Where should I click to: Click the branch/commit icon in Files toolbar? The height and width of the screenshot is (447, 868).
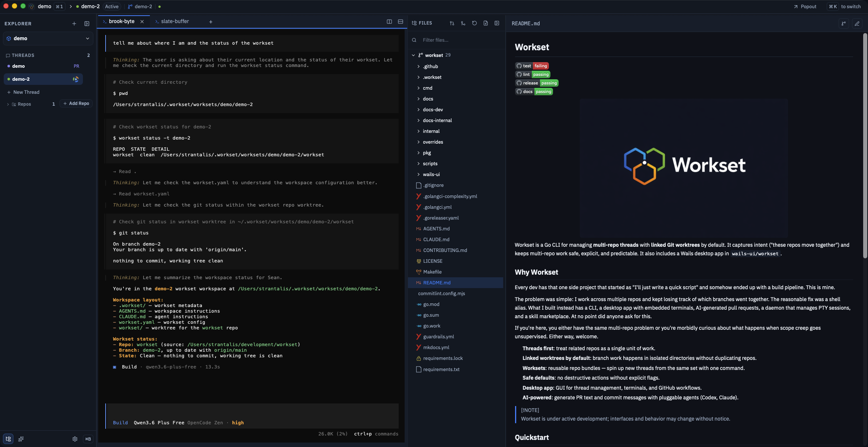[x=463, y=23]
